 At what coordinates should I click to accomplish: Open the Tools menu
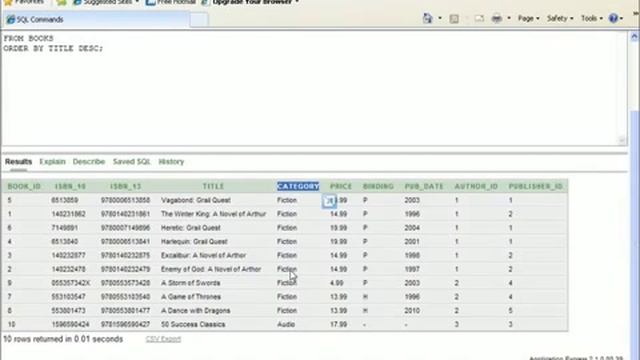[x=591, y=18]
